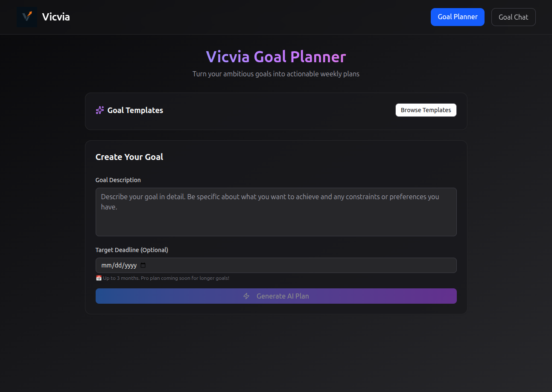
Task: Click the calendar emoji next to the 3-month note
Action: 99,278
